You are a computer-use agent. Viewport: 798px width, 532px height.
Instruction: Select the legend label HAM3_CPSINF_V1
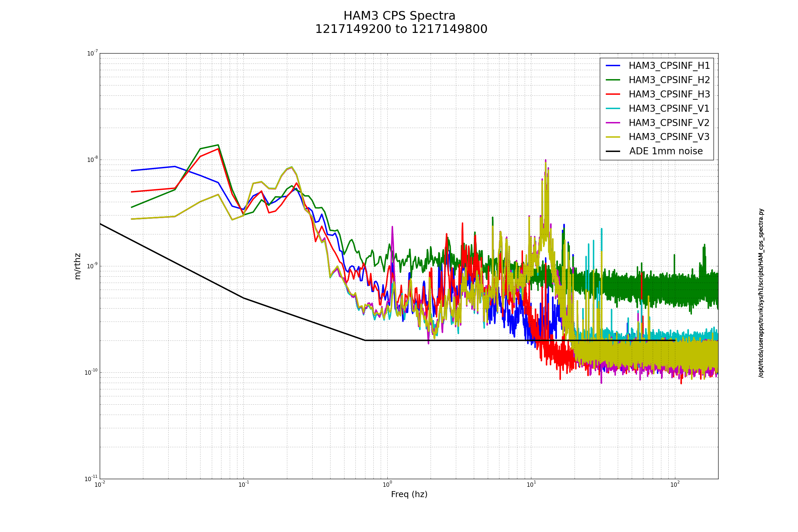[669, 109]
